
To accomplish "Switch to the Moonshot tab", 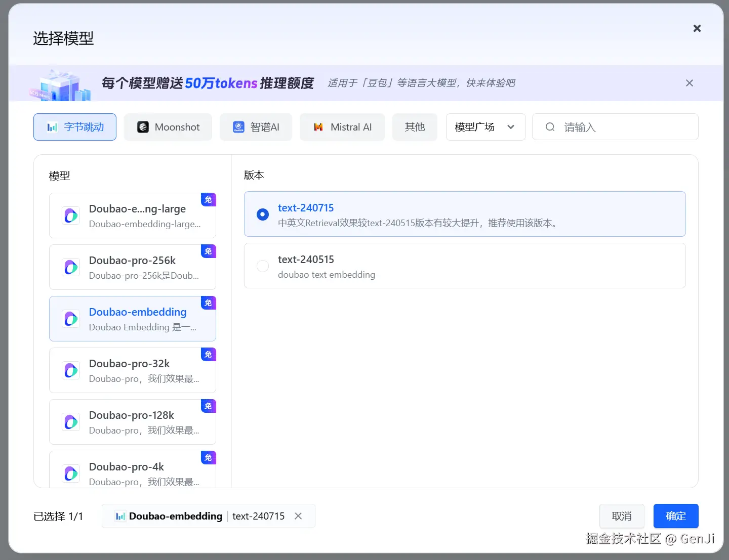I will 168,127.
